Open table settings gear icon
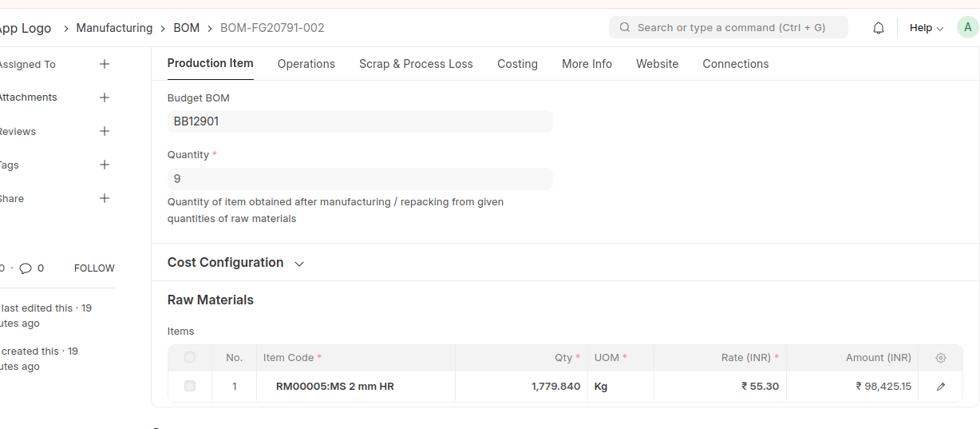 [x=941, y=358]
